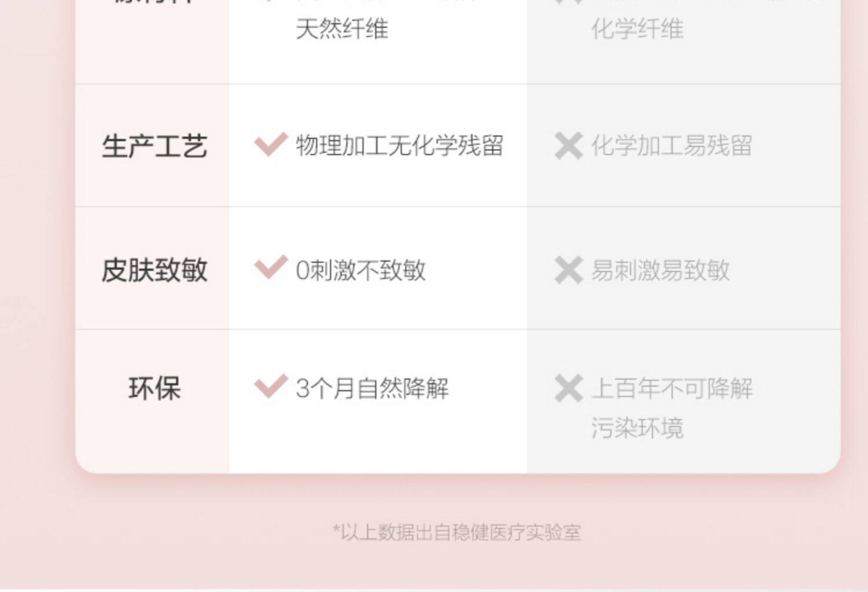Click the gray X beside 化学加工易残留
This screenshot has height=592, width=868.
click(568, 146)
